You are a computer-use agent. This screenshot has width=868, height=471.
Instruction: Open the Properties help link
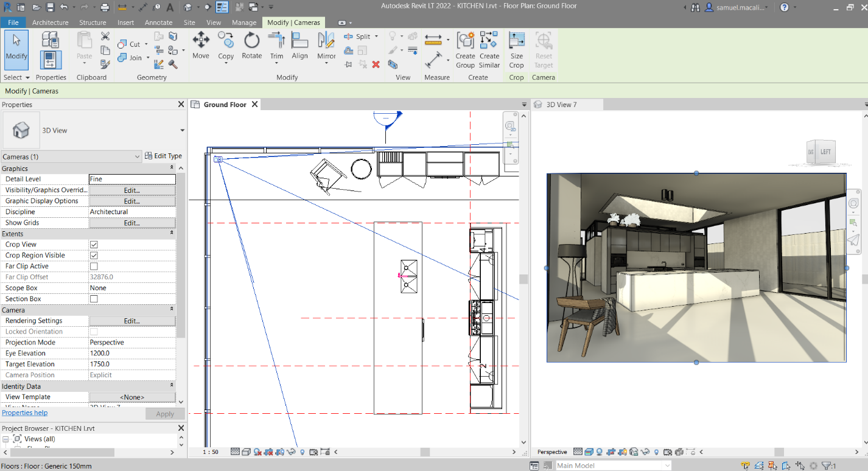[24, 413]
